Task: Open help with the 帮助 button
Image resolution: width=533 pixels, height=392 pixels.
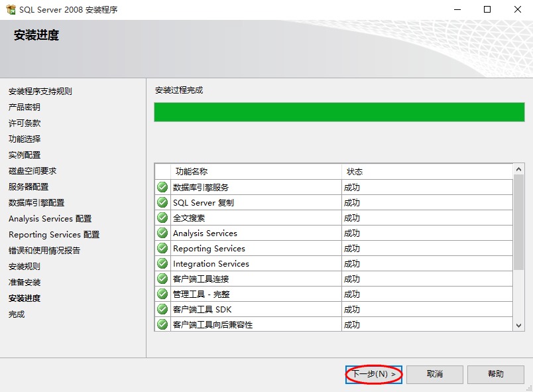Action: (x=496, y=374)
